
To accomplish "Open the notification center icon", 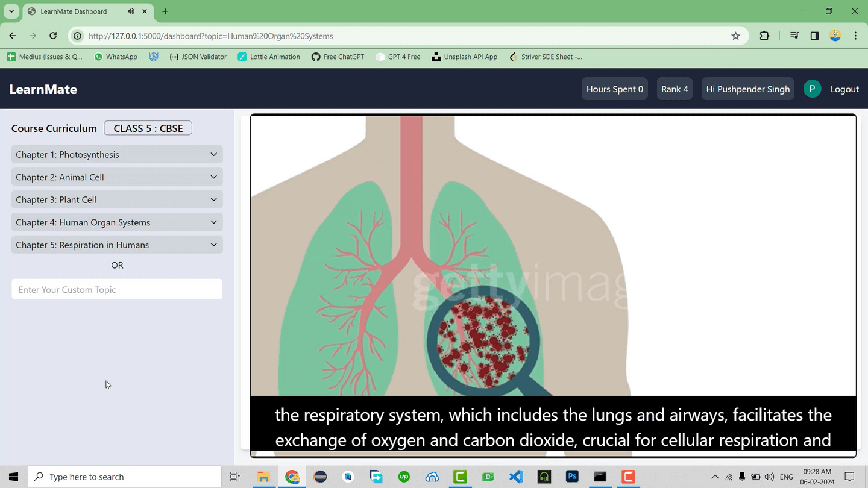I will (850, 477).
